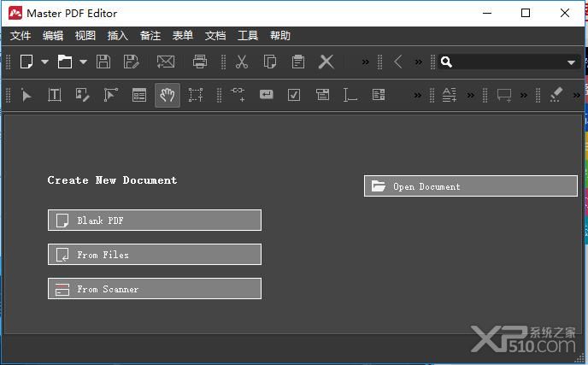Click the form layout icon beside Hand tool
The width and height of the screenshot is (588, 365).
(x=139, y=95)
